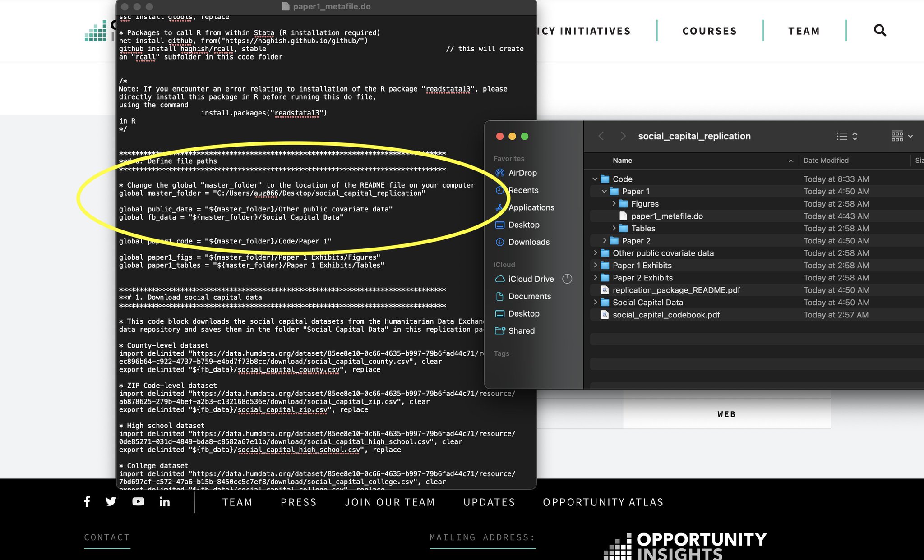Open OPPORTUNITY ATLAS footer link
The height and width of the screenshot is (560, 924).
tap(603, 502)
